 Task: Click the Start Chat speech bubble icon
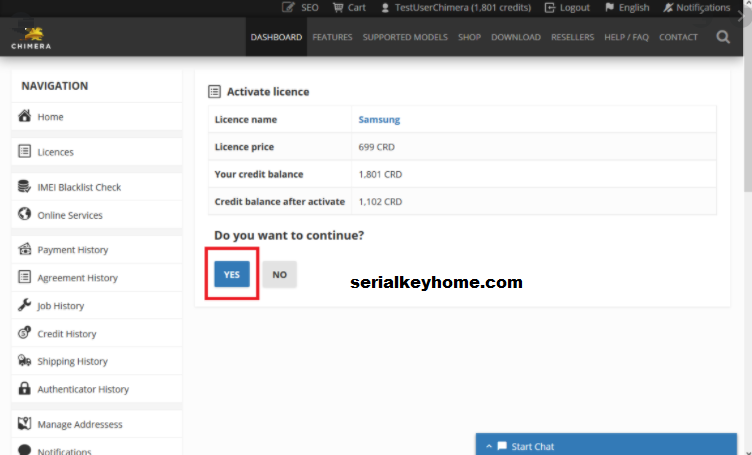(502, 446)
